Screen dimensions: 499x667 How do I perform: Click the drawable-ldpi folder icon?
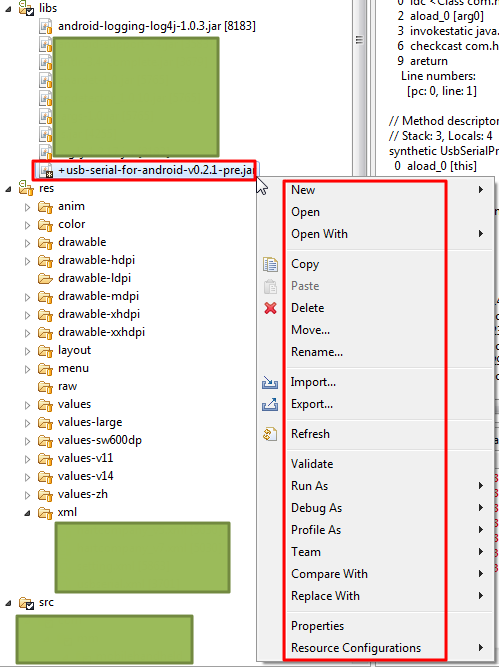[x=45, y=279]
